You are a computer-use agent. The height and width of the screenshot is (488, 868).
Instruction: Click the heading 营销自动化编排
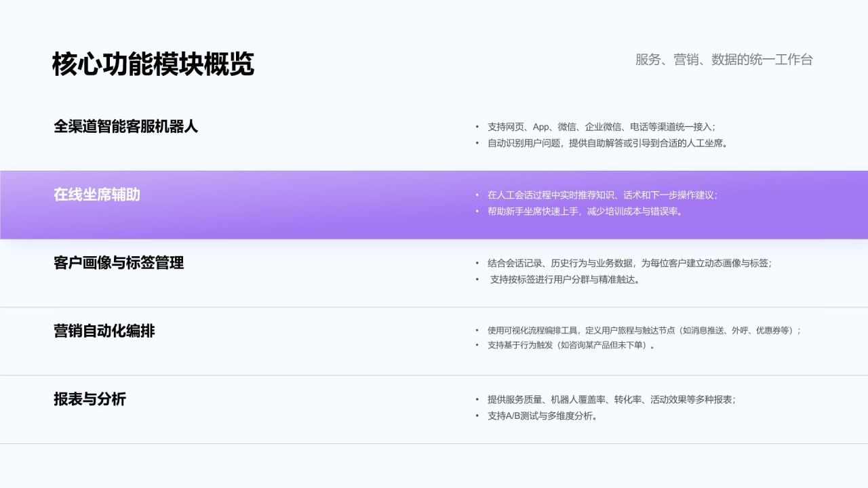click(104, 331)
